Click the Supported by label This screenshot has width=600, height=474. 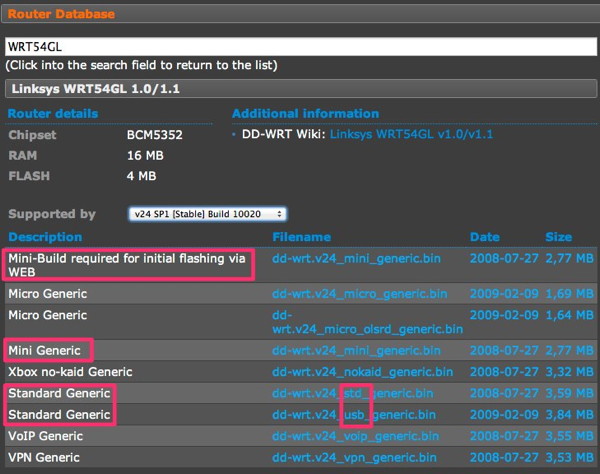coord(52,214)
